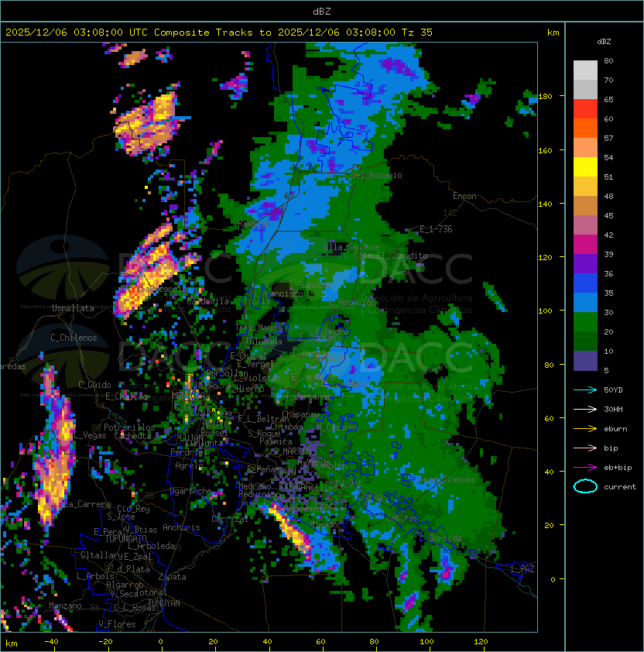The width and height of the screenshot is (644, 652).
Task: Click the magenta 39-42 dBZ swatch
Action: click(x=585, y=245)
